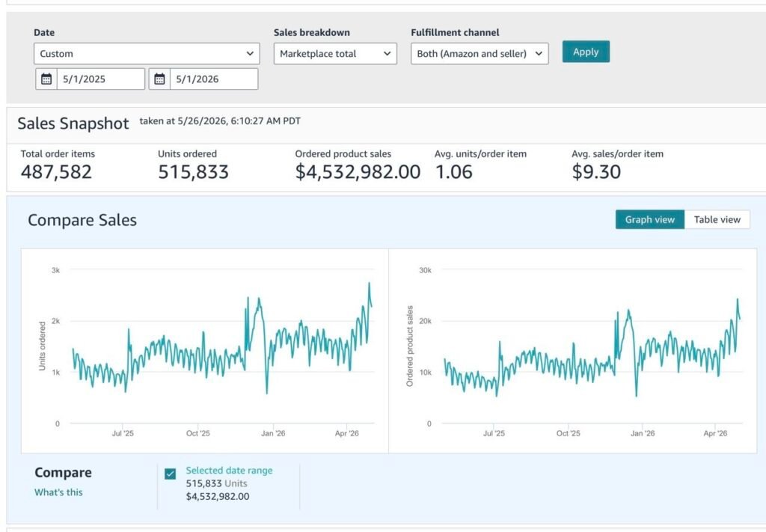This screenshot has height=532, width=766.
Task: Open the Marketplace total dropdown
Action: pyautogui.click(x=335, y=54)
